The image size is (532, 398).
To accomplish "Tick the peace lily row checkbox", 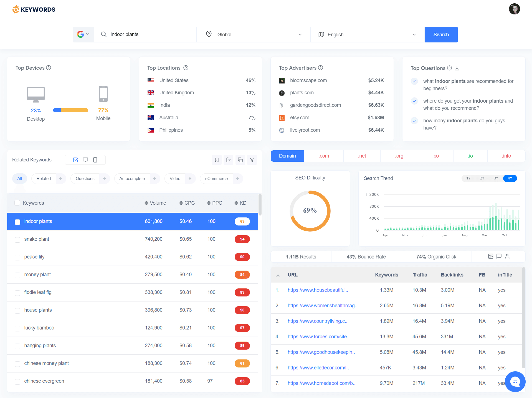I will 17,257.
